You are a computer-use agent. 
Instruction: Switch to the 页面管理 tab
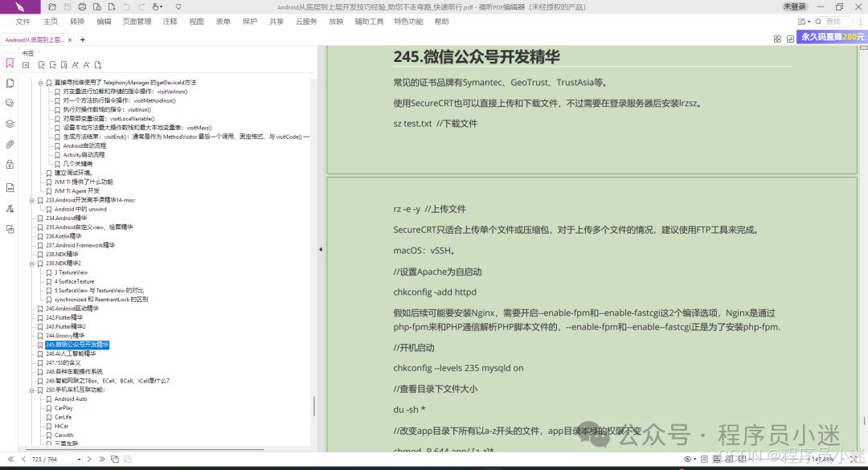click(137, 22)
